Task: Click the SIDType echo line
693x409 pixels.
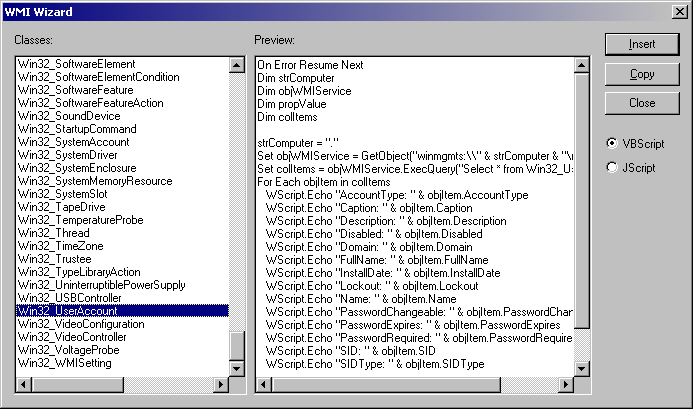Action: 375,364
